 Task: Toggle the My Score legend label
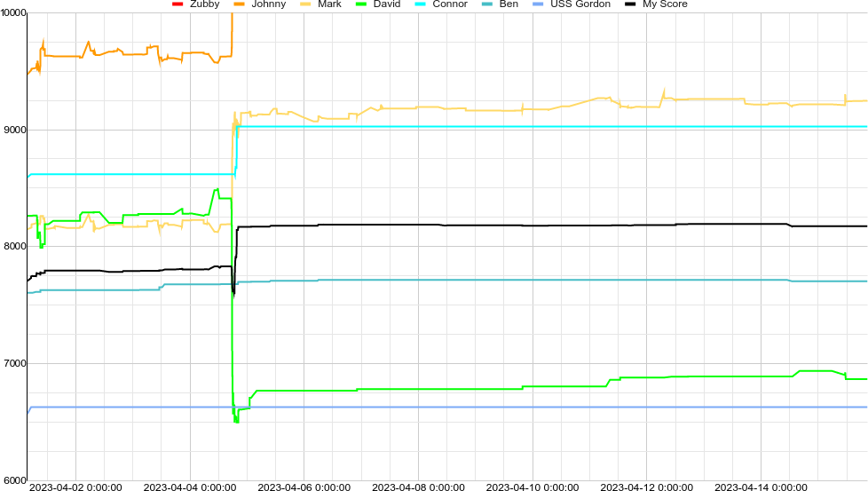click(x=665, y=4)
